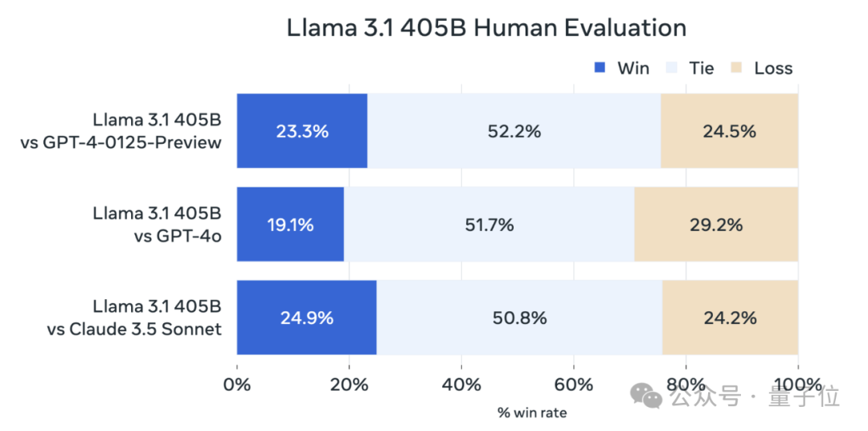Click the 40% tick on the x-axis
Screen dimensions: 868x431
[461, 384]
